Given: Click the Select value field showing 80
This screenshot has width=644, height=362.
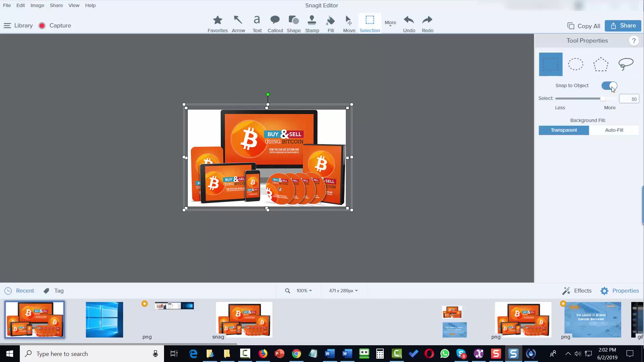Looking at the screenshot, I should click(x=629, y=99).
